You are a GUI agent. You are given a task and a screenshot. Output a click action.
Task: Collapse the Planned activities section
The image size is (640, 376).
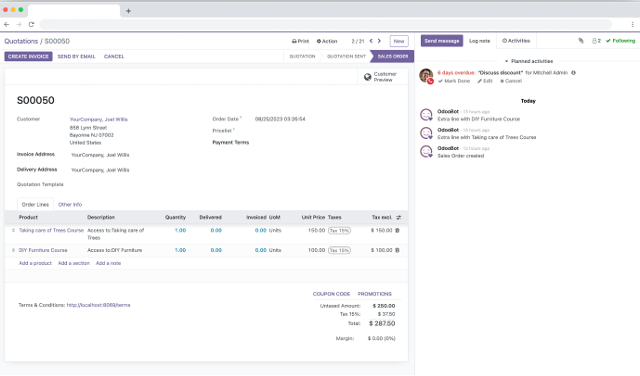(x=529, y=61)
